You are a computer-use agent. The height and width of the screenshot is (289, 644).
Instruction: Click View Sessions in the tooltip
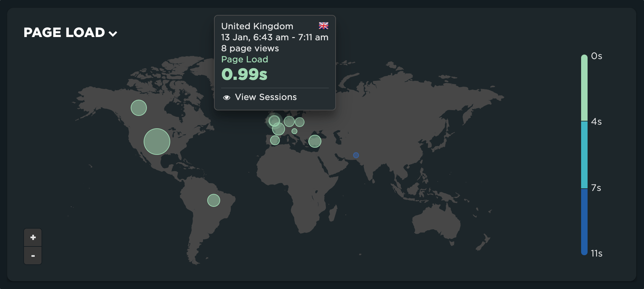click(266, 97)
